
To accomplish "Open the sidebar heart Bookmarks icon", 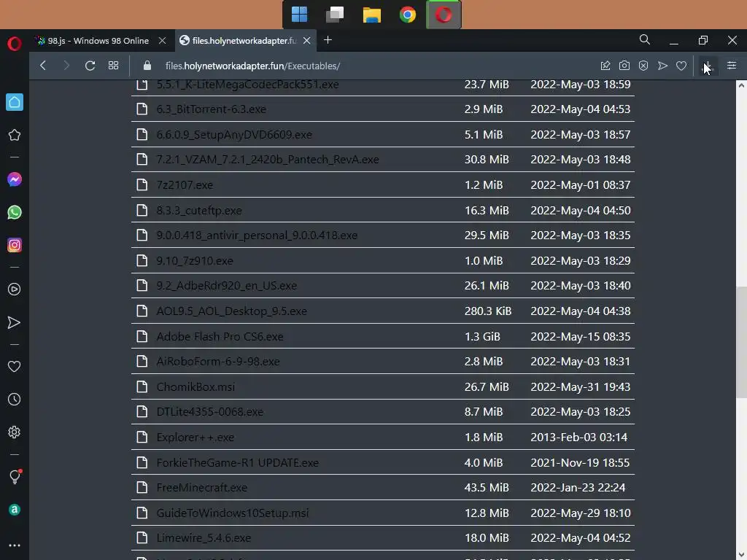I will point(15,366).
